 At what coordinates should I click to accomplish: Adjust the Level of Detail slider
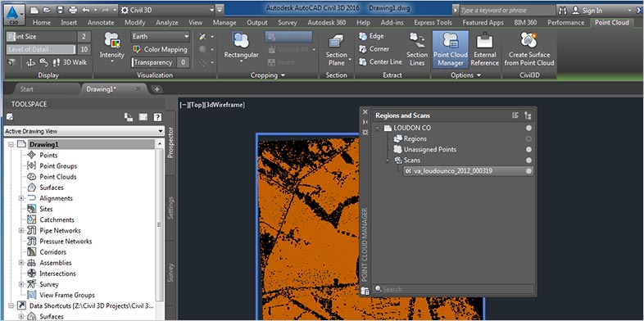[41, 50]
